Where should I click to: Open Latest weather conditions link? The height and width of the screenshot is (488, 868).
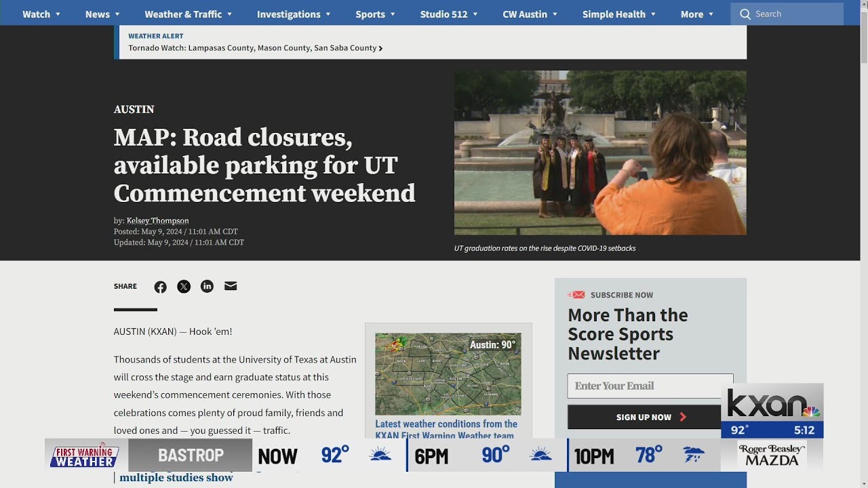point(446,430)
